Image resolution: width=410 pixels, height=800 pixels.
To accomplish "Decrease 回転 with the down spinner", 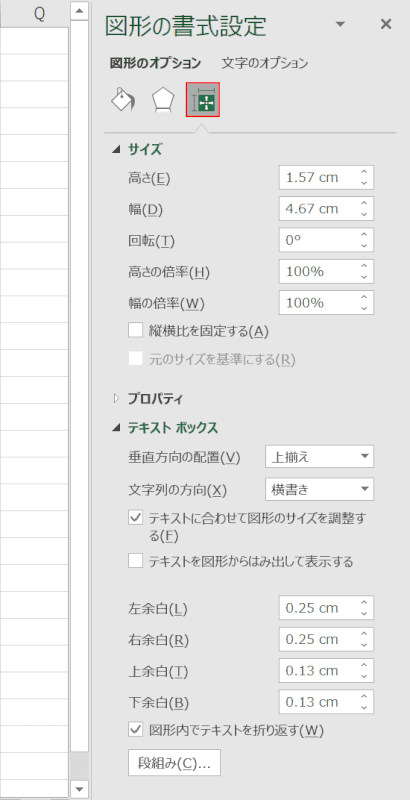I will [x=364, y=246].
